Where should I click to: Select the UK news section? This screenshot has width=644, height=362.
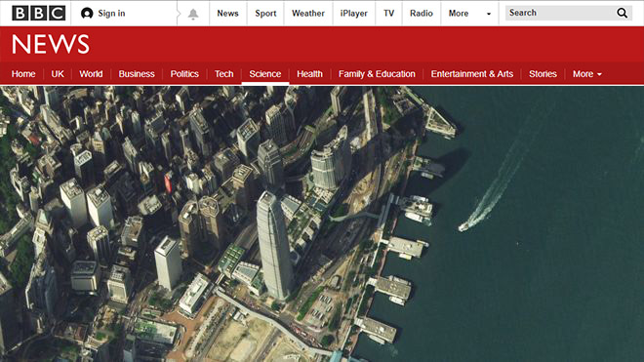(x=58, y=74)
